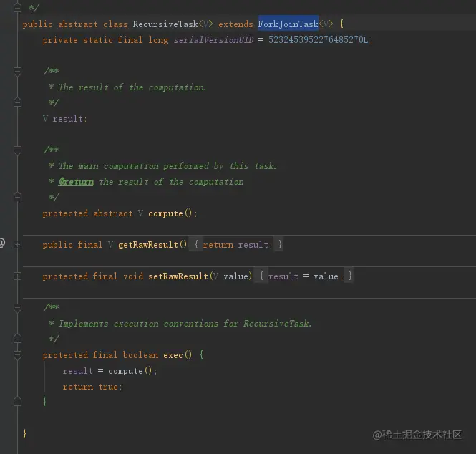
Task: Collapse the exec() method body
Action: pos(18,354)
